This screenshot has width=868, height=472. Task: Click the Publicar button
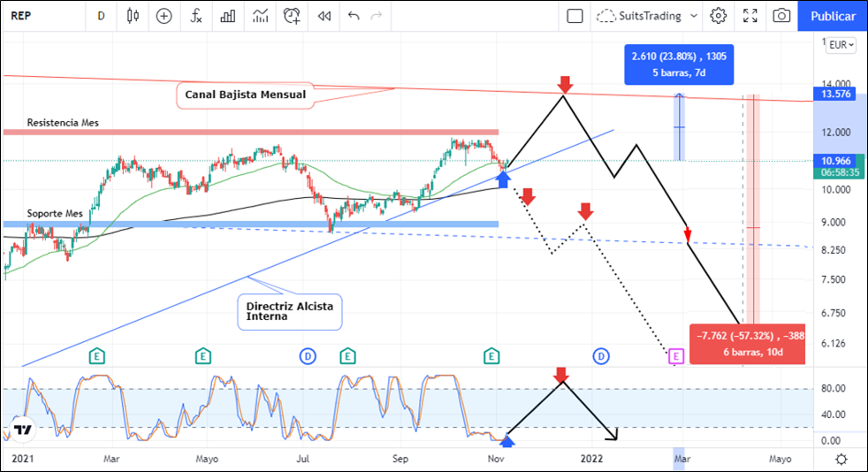pos(833,16)
